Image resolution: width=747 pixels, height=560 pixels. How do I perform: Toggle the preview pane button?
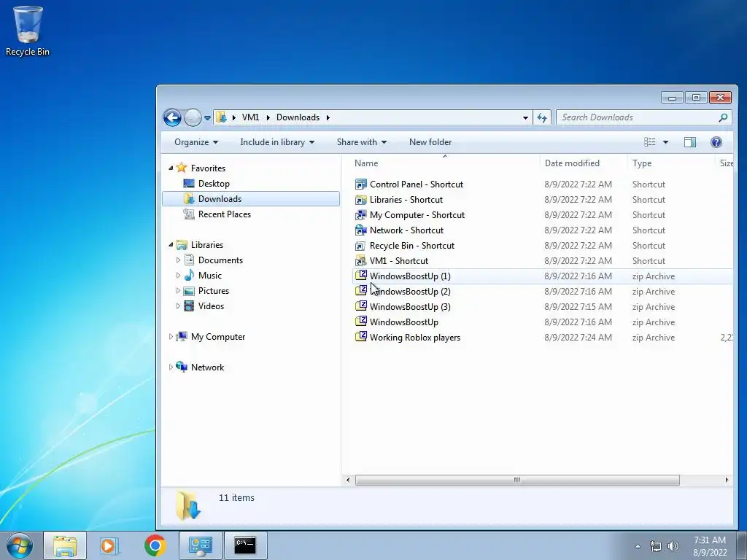(x=690, y=142)
